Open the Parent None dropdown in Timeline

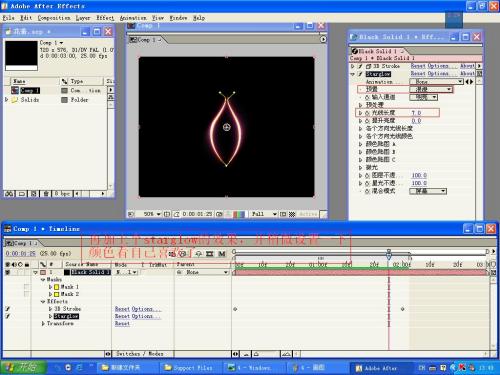pos(207,272)
